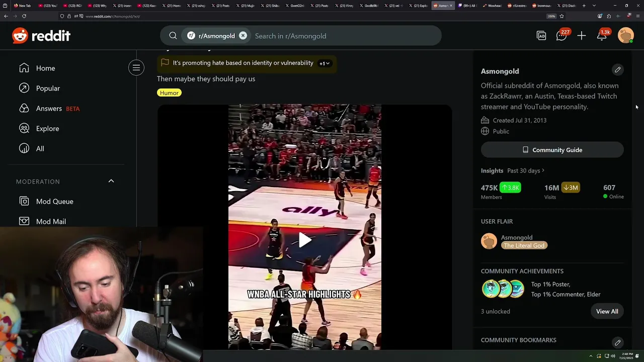
Task: Open the Reddit logo home link
Action: click(x=41, y=36)
